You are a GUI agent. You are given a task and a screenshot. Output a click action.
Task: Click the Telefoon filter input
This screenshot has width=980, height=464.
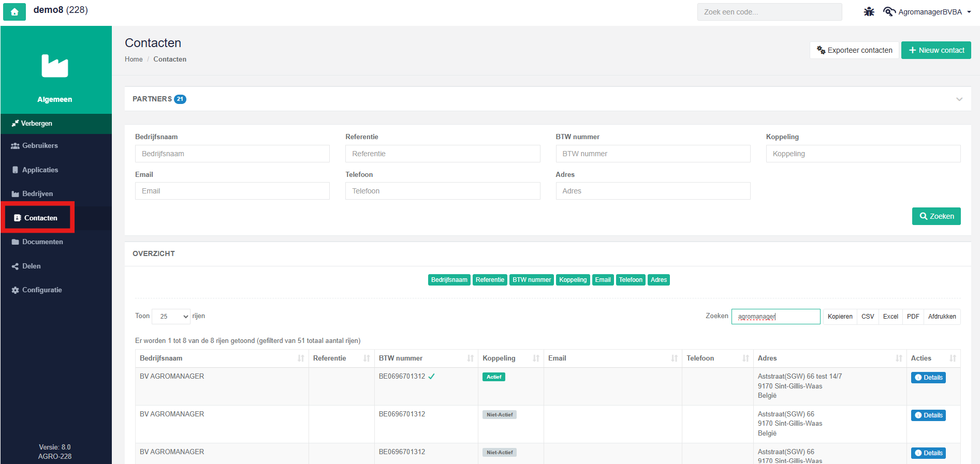point(443,191)
